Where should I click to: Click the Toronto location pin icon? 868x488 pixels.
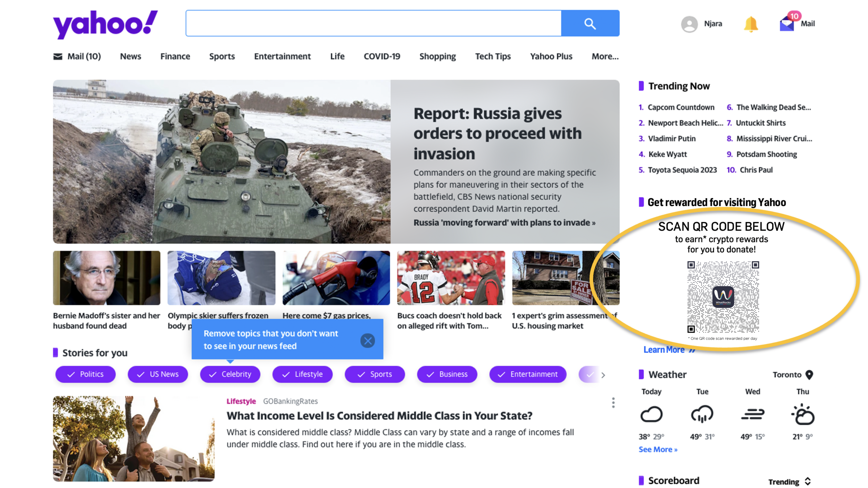coord(809,375)
